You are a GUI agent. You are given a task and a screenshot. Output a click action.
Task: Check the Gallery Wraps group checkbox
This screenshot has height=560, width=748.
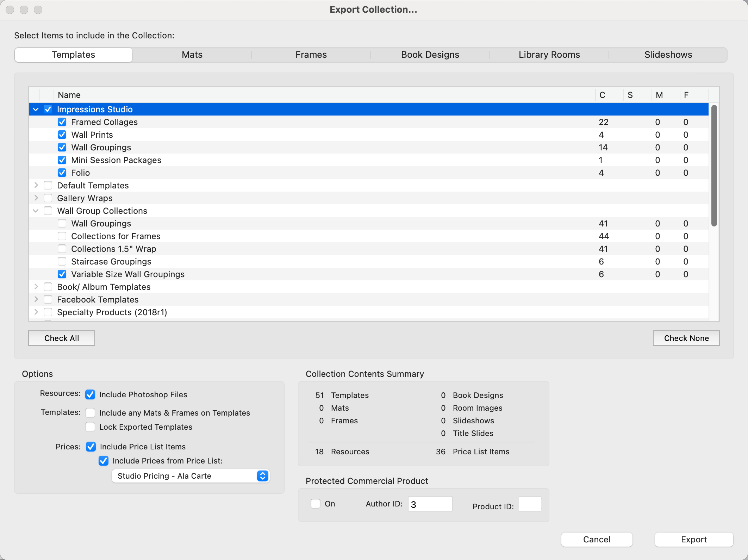48,198
